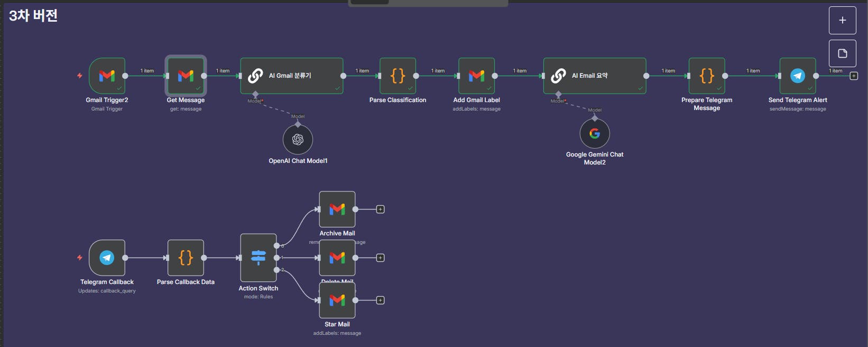Click the Gmail Trigger2 lightning trigger icon
Viewport: 868px width, 347px height.
(x=80, y=76)
